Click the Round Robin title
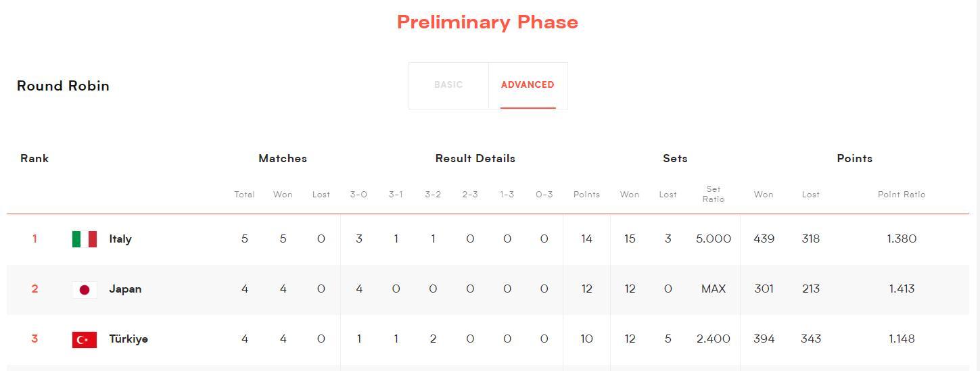This screenshot has height=371, width=980. pos(63,86)
